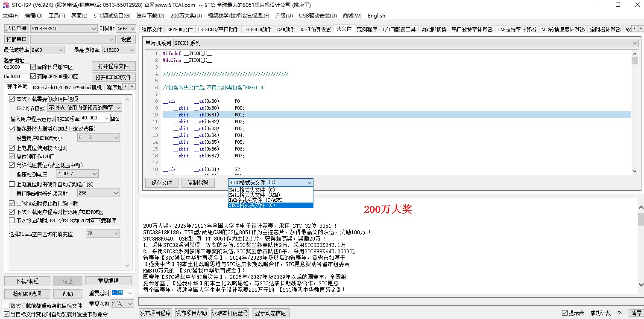Click right arrow of hardware options tab strip

pyautogui.click(x=132, y=87)
